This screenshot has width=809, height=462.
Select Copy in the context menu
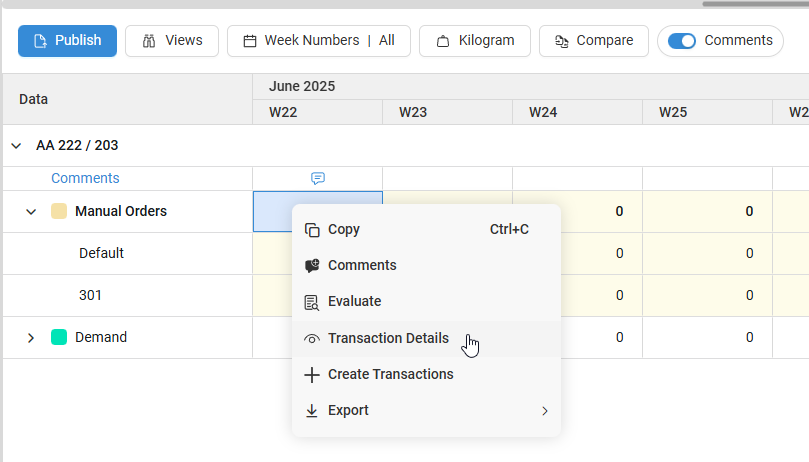pyautogui.click(x=344, y=230)
